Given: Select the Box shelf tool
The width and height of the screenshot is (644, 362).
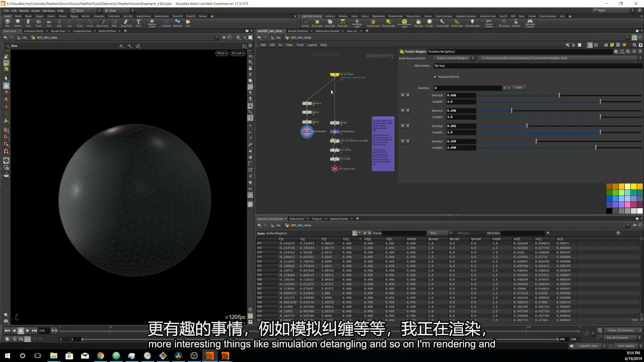Looking at the screenshot, I should 7,23.
